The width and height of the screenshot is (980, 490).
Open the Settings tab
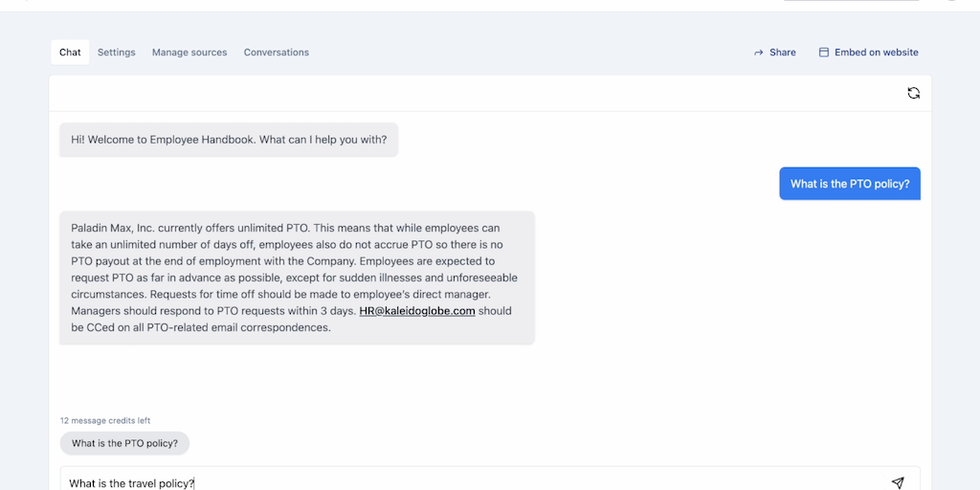click(116, 53)
